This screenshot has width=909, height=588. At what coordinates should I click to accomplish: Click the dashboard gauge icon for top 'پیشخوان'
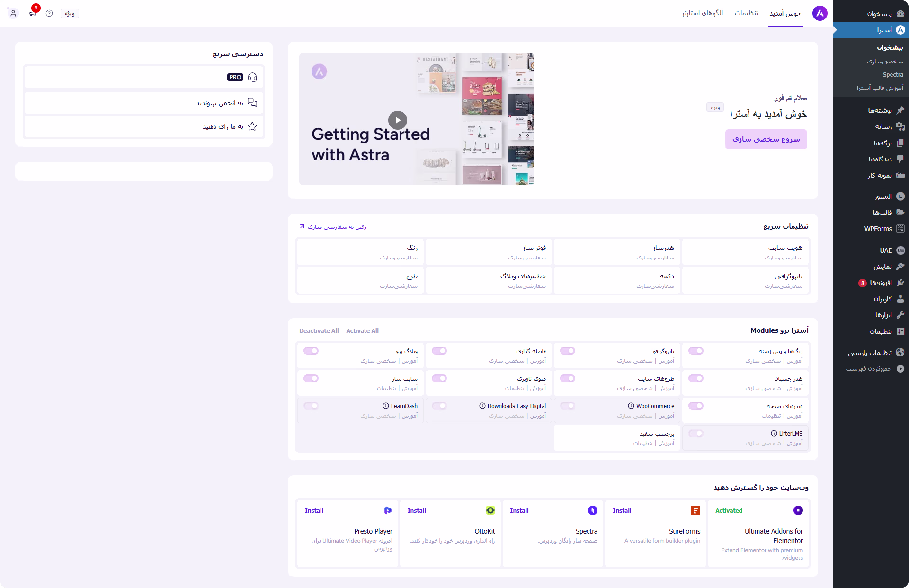click(900, 14)
